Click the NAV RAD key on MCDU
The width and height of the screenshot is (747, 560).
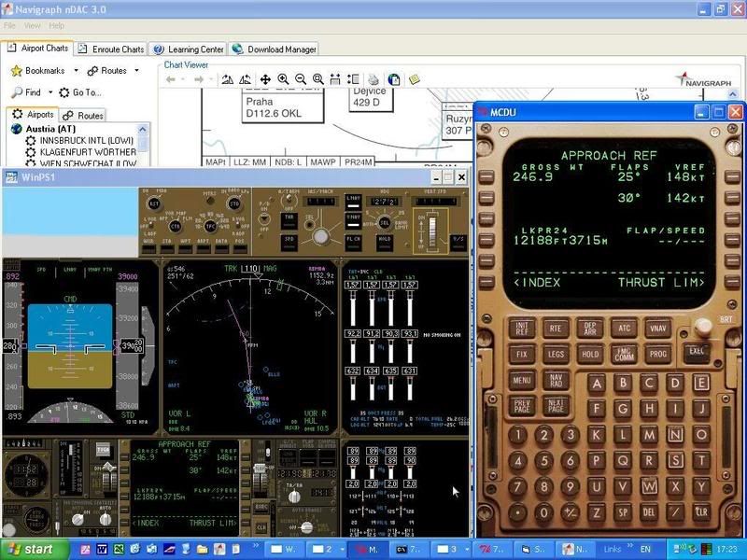coord(556,380)
